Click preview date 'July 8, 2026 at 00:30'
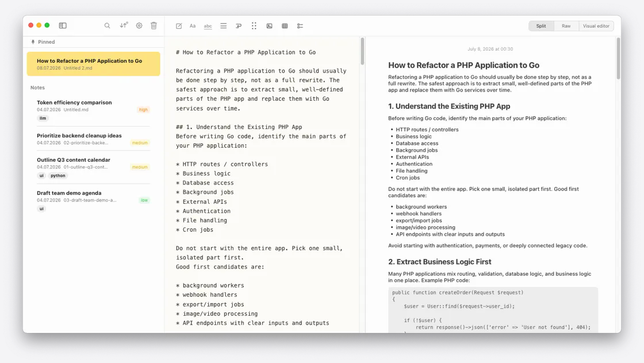The height and width of the screenshot is (363, 644). [x=490, y=49]
